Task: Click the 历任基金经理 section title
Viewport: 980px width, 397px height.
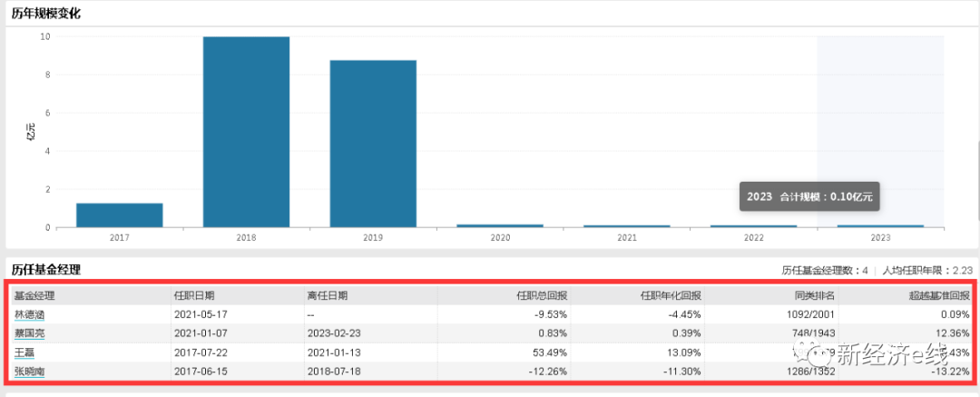Action: (x=46, y=269)
